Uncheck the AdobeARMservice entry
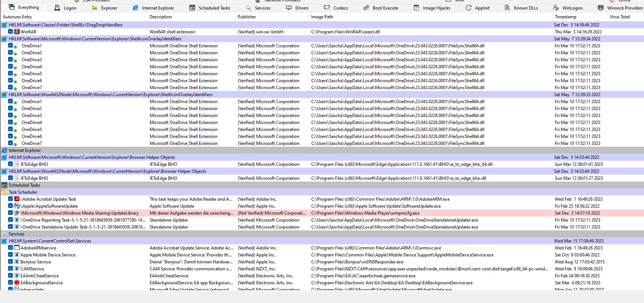 [11, 248]
